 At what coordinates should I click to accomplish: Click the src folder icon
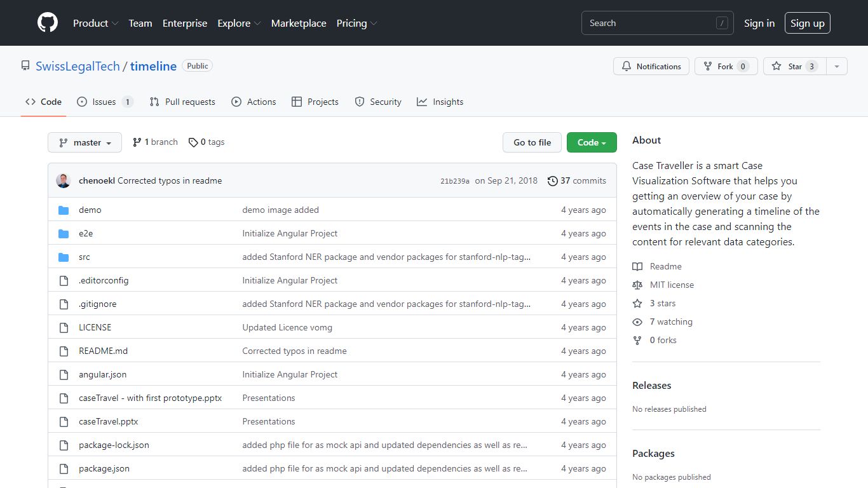(64, 257)
